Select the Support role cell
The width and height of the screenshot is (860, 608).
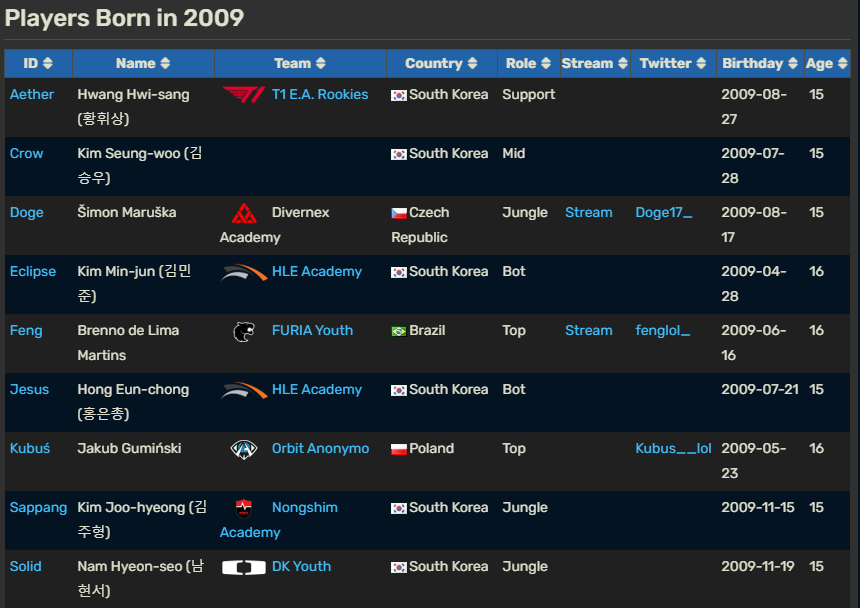coord(529,94)
